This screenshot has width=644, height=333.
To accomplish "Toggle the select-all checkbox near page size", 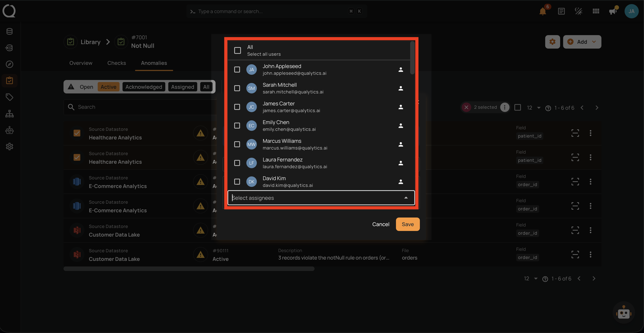I will tap(518, 107).
